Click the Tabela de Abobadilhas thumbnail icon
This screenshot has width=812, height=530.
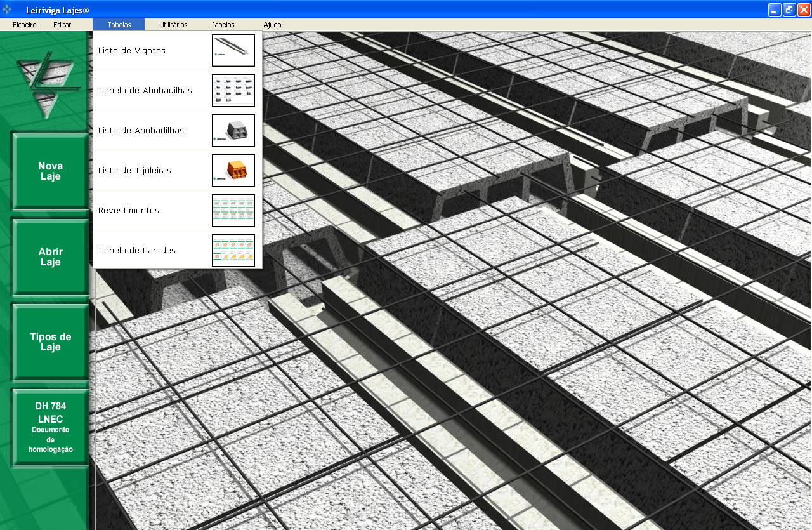coord(233,91)
